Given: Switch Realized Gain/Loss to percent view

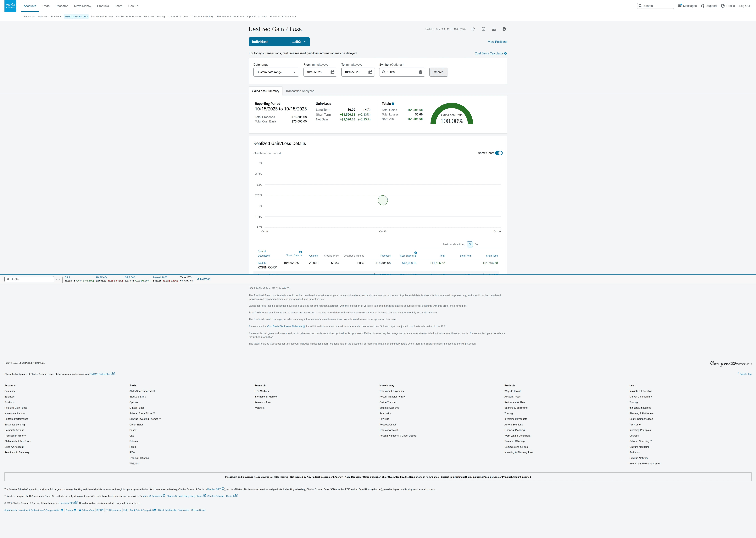Looking at the screenshot, I should [477, 244].
